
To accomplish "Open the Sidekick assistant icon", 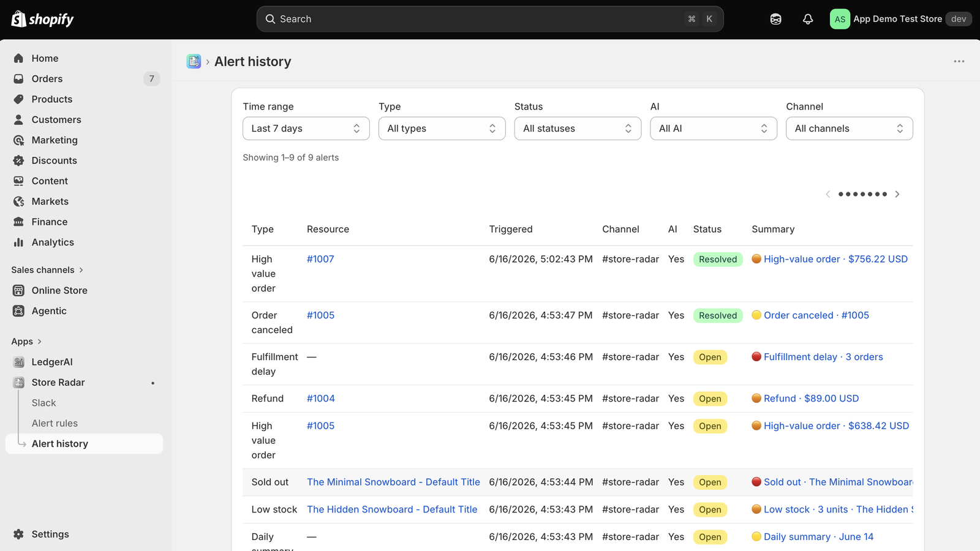I will [x=775, y=19].
